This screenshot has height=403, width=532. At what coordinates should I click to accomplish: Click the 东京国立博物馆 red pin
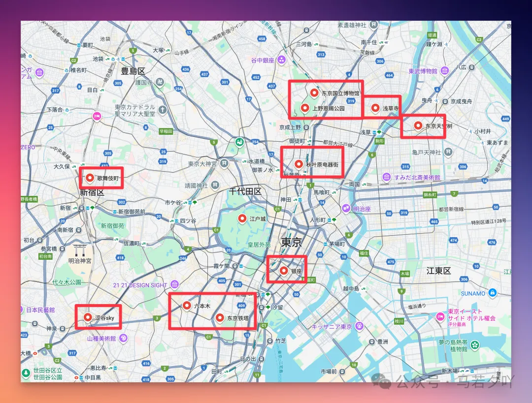point(314,92)
